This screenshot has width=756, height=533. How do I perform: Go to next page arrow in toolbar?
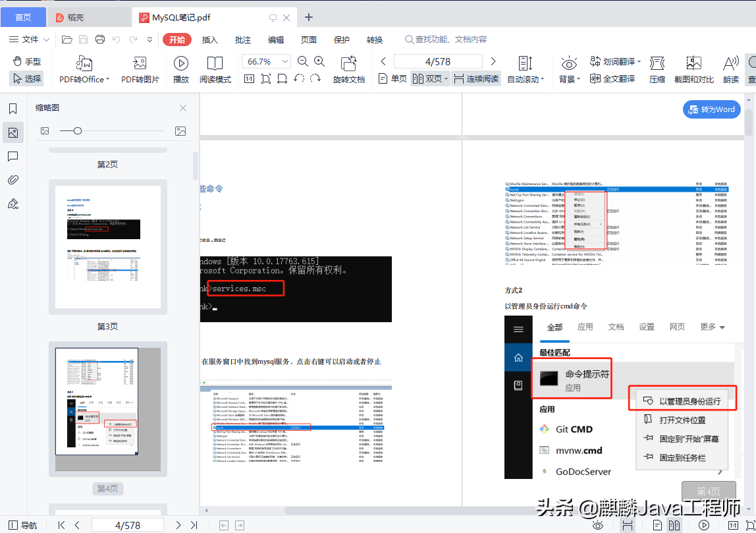click(493, 61)
